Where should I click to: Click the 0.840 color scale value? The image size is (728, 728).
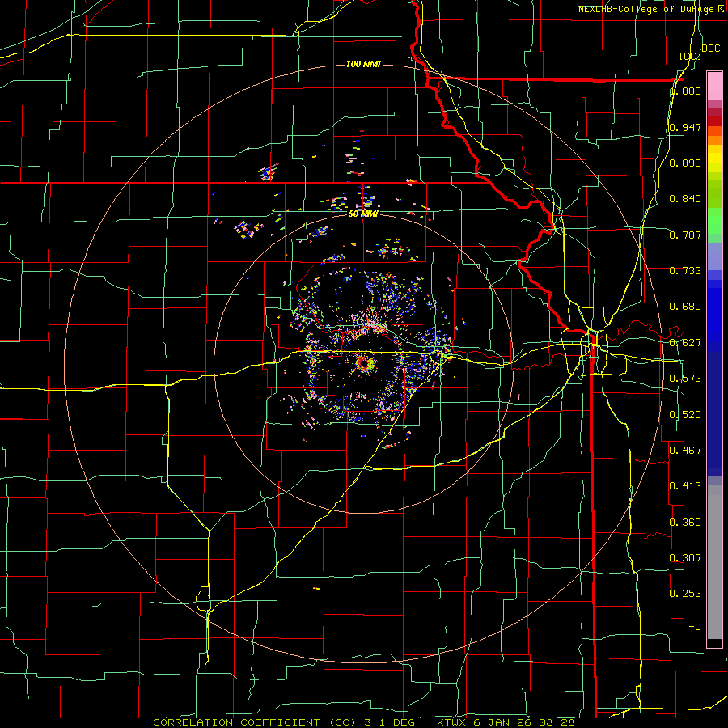tap(685, 199)
